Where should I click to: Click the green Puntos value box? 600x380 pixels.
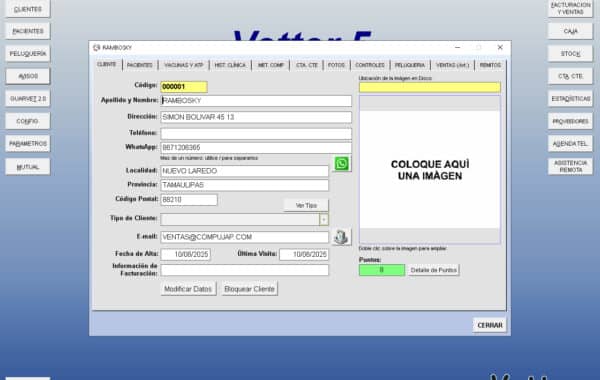tap(382, 270)
